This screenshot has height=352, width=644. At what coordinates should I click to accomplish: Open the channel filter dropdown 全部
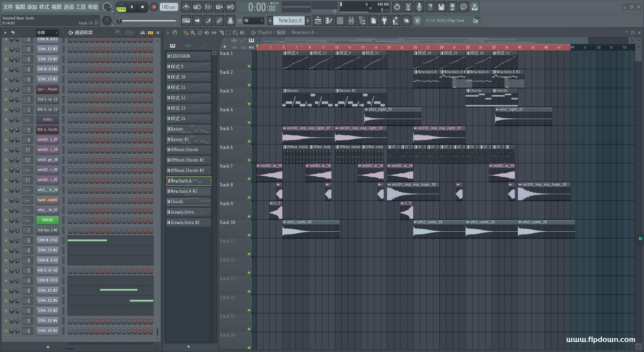coord(47,33)
